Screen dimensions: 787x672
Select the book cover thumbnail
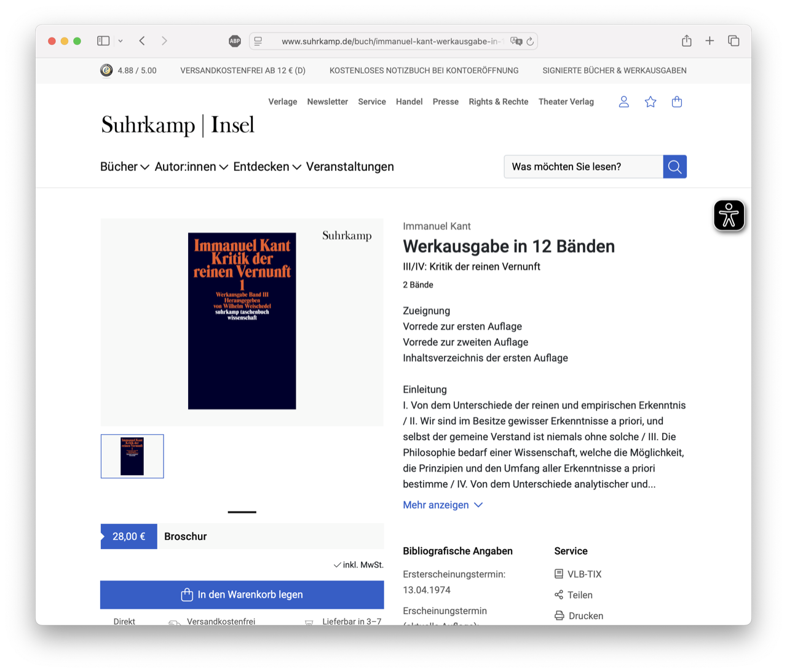132,456
